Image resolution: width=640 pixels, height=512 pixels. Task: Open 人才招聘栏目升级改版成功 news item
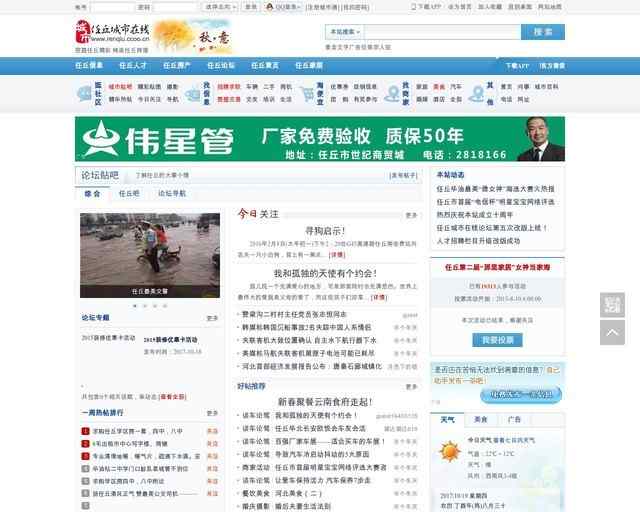[478, 241]
